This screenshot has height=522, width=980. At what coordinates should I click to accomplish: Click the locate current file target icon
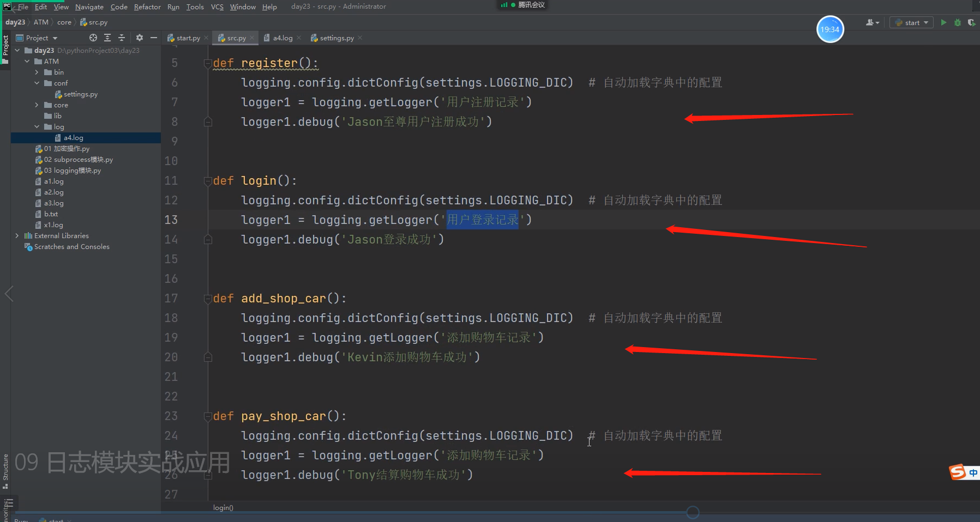[x=93, y=38]
